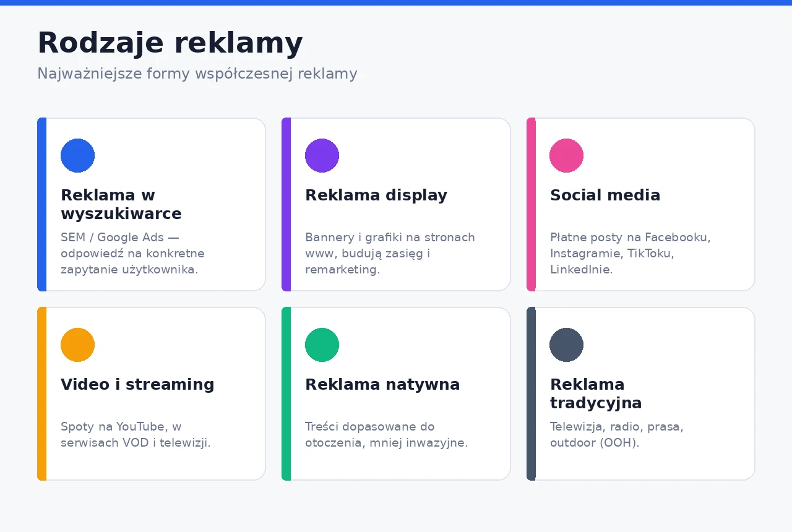Click the description starting "SEM / Google Ads"
This screenshot has height=532, width=792.
pyautogui.click(x=132, y=254)
